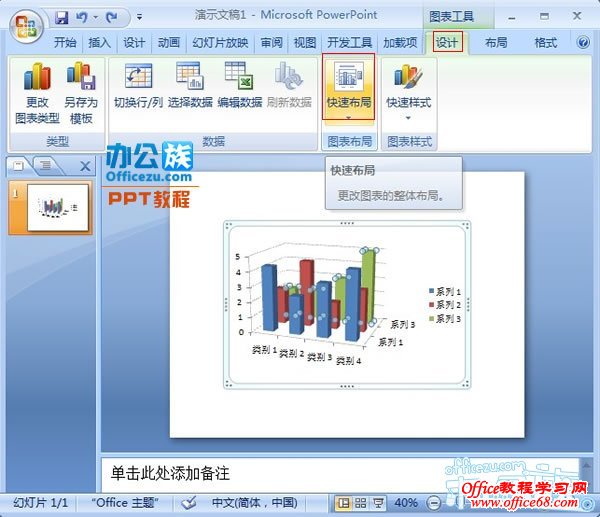Go to the 幻灯片放映 tab
The width and height of the screenshot is (600, 517).
220,42
